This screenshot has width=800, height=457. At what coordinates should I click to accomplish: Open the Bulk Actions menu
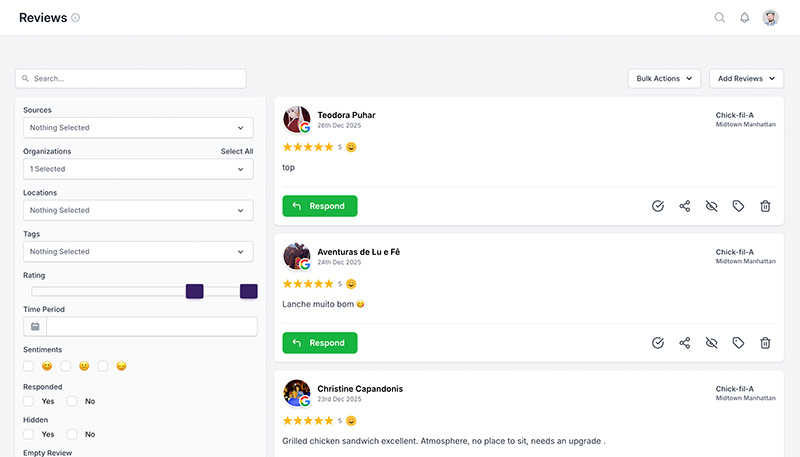pyautogui.click(x=664, y=78)
